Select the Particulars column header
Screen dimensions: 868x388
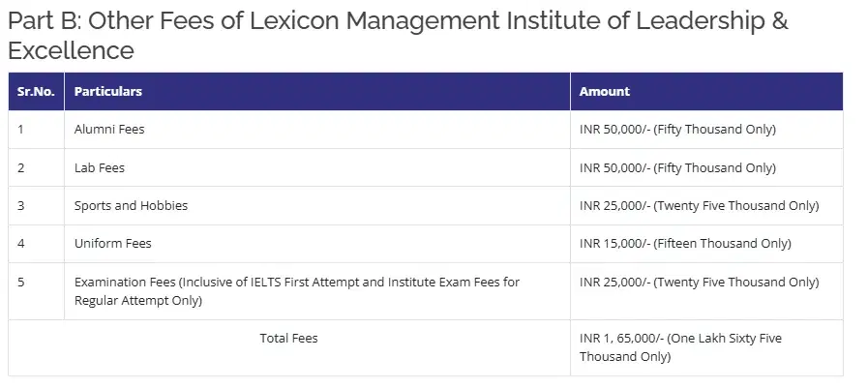point(108,91)
